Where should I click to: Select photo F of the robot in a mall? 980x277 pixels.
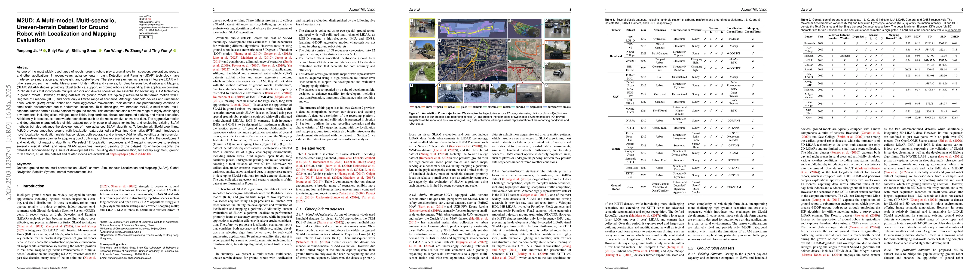point(422,28)
